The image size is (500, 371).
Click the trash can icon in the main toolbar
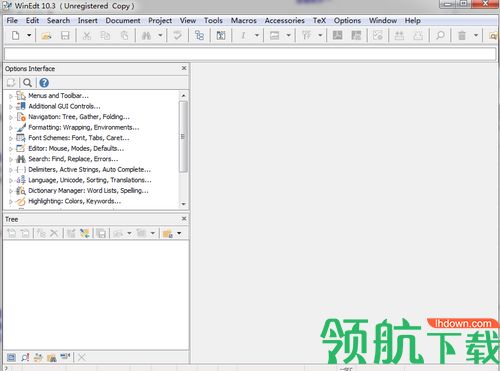click(x=462, y=35)
